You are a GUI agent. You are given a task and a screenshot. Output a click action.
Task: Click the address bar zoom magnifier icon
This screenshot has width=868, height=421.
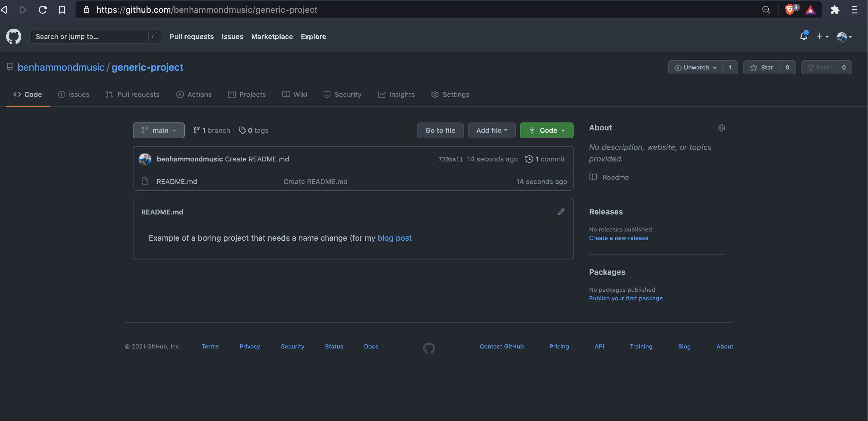click(766, 10)
